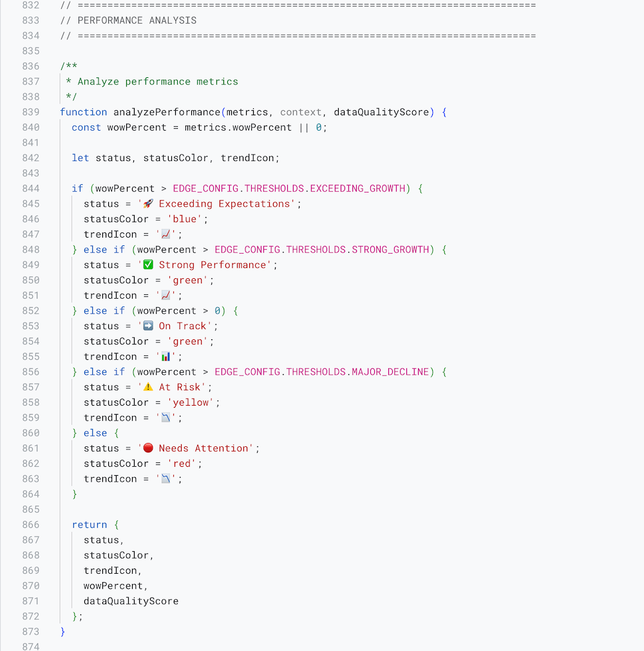Click the number 0 on line 852

(x=218, y=310)
